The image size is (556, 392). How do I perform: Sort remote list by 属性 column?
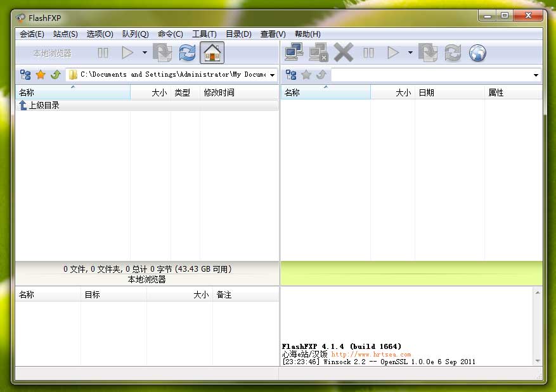click(x=514, y=92)
